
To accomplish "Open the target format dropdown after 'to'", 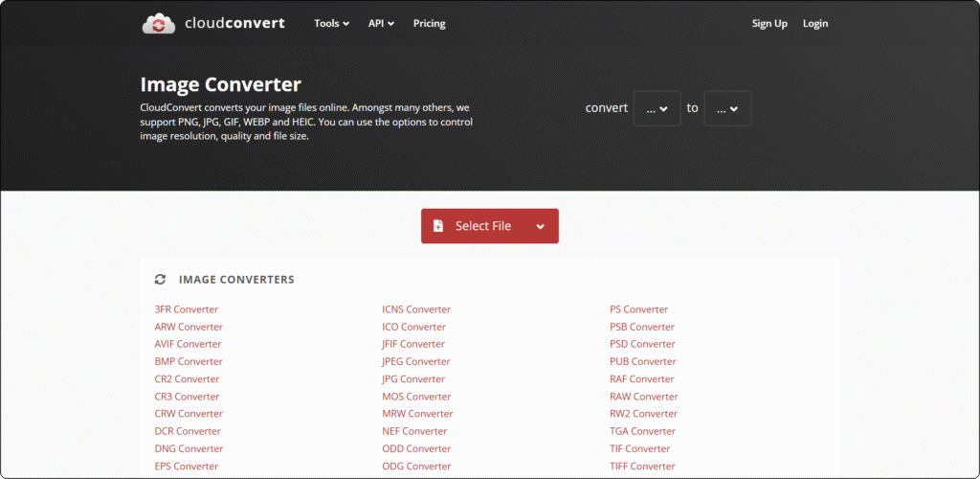I will 727,108.
